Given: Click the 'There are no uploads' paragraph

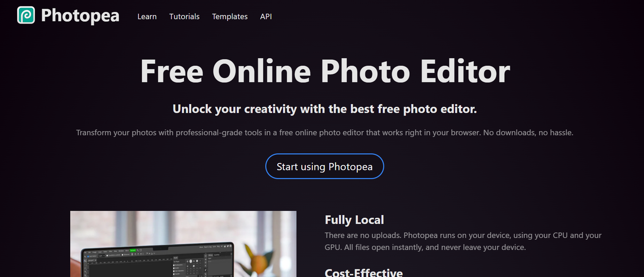Looking at the screenshot, I should 463,241.
